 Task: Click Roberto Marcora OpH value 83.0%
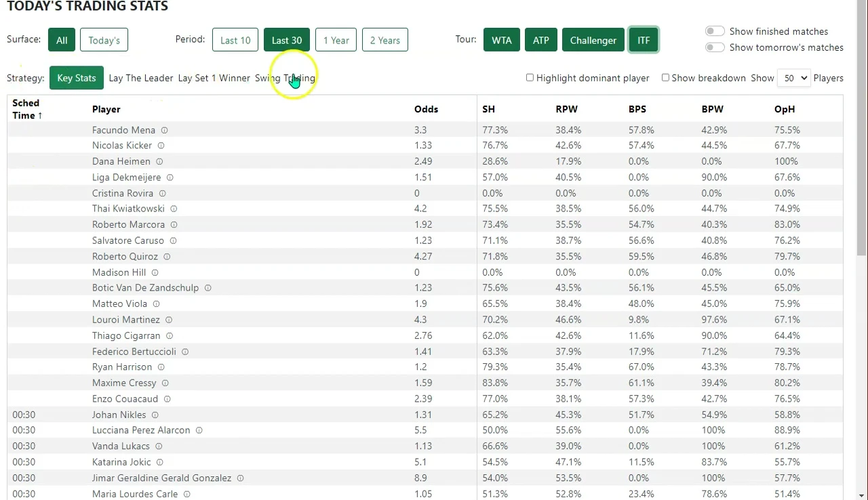[787, 225]
